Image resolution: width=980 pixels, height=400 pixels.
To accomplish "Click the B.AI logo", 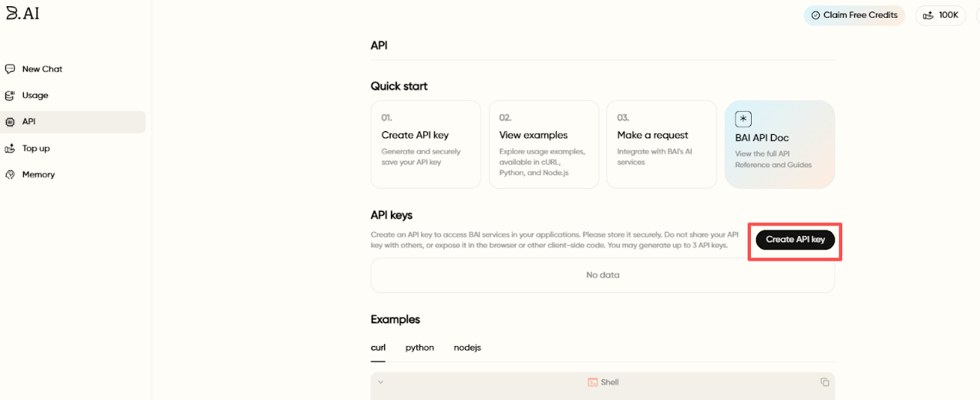I will [22, 13].
